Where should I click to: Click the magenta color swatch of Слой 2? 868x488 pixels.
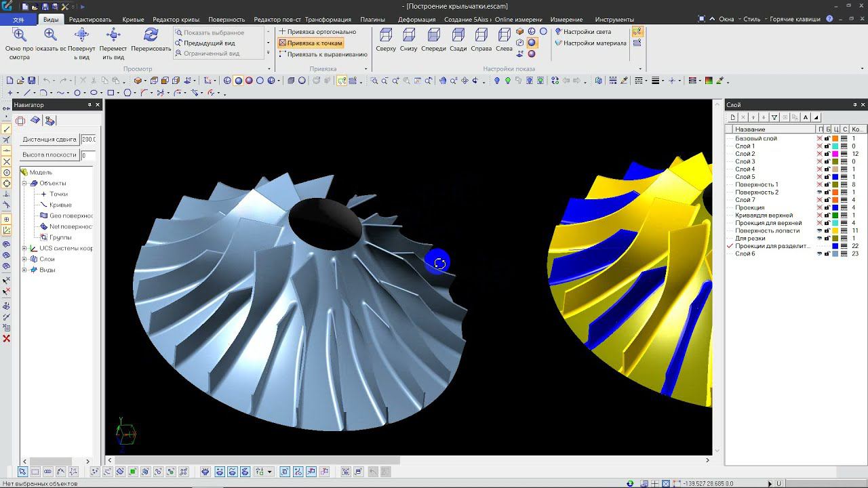(x=835, y=154)
